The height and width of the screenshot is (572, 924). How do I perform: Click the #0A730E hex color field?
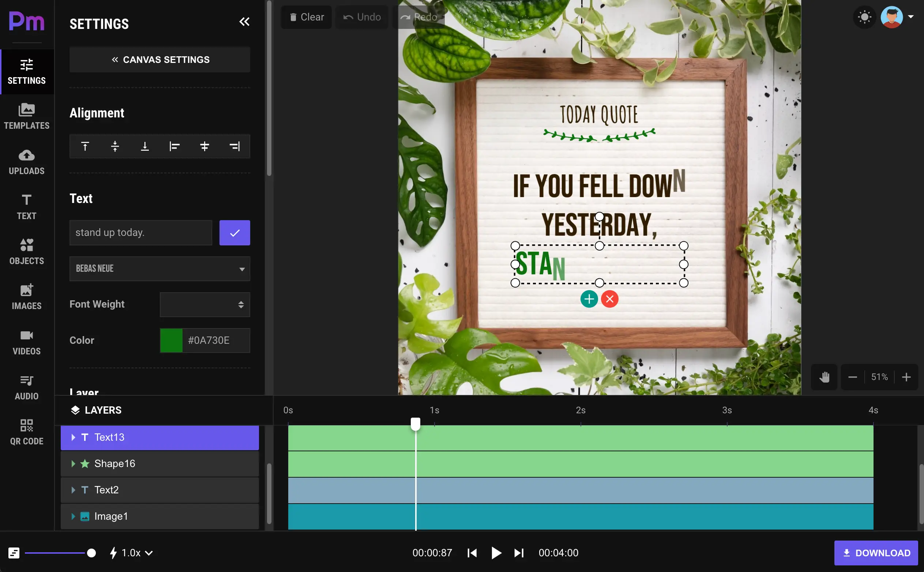point(216,340)
